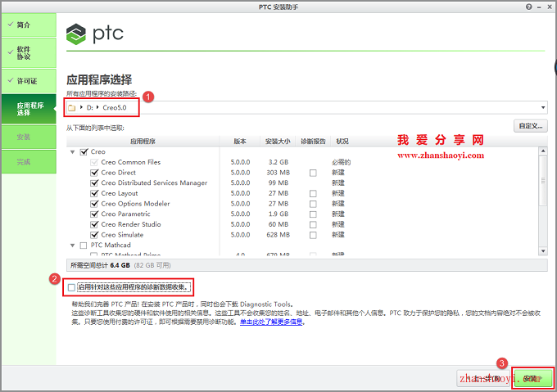Screen dimensions: 557x392
Task: Toggle the diagnostic data collection checkbox
Action: 71,287
